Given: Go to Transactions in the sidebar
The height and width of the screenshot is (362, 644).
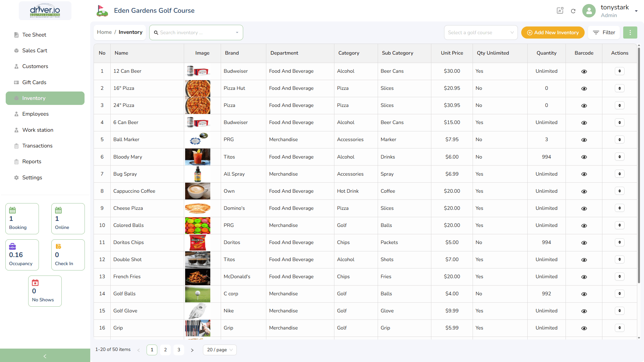Looking at the screenshot, I should pos(37,146).
